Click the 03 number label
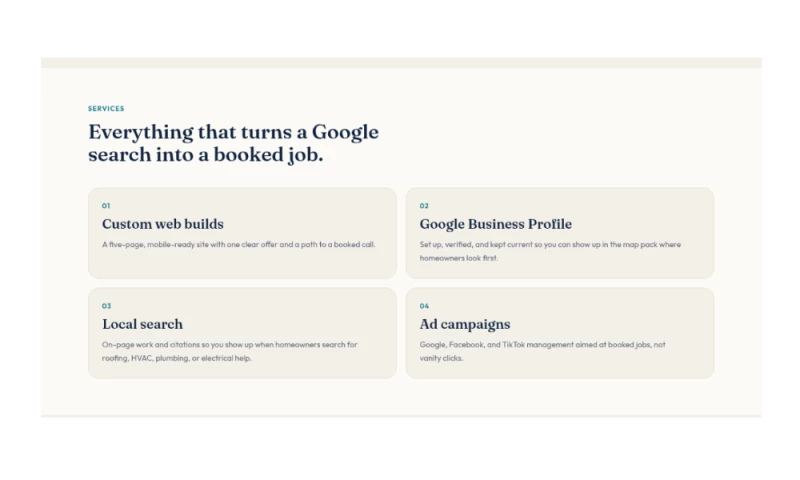This screenshot has height=480, width=800. pos(106,306)
